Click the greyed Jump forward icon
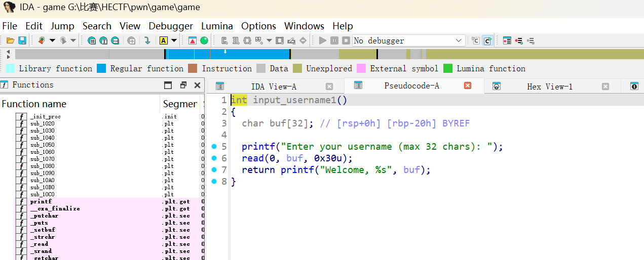The height and width of the screenshot is (260, 644). (x=63, y=40)
